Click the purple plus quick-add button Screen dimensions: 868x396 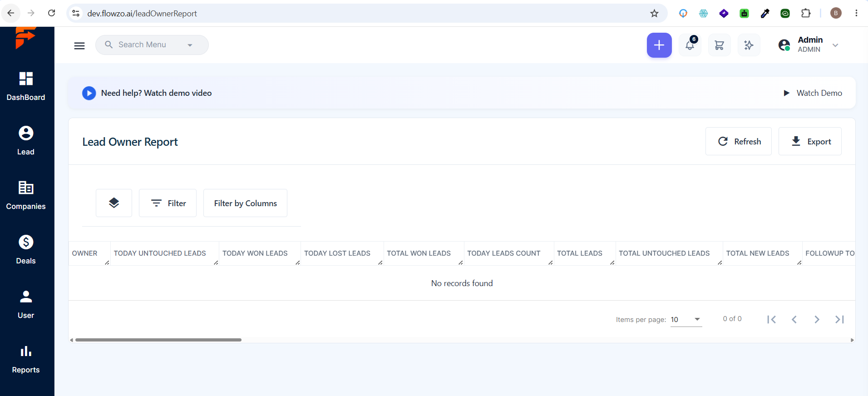click(x=659, y=45)
